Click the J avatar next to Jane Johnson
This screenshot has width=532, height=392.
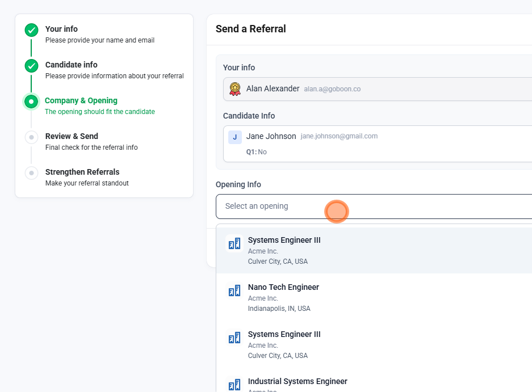235,137
